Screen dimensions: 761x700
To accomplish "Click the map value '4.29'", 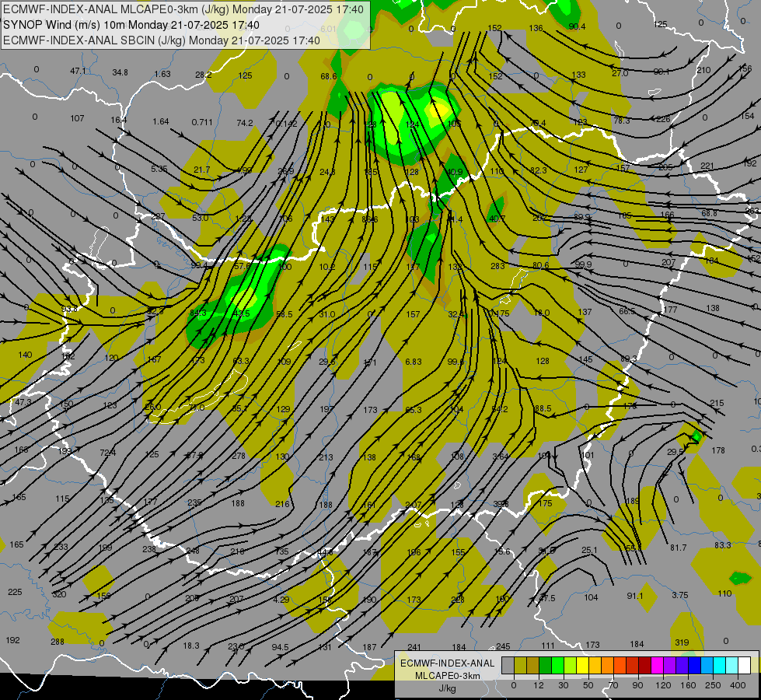I will click(281, 600).
